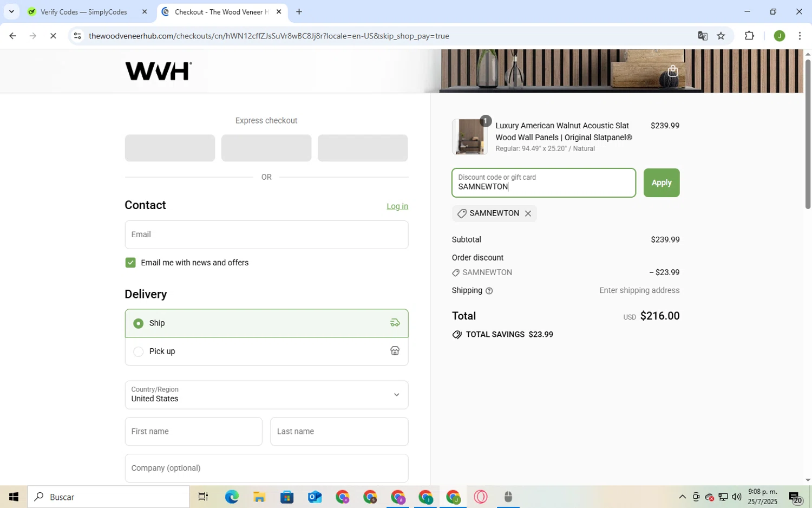Open the Chrome profile avatar
The image size is (812, 508).
tap(780, 36)
